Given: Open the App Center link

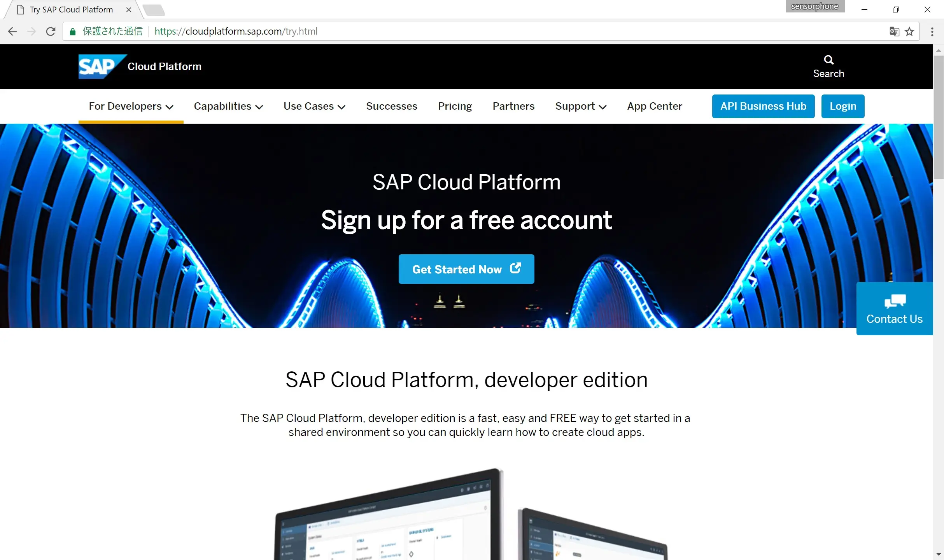Looking at the screenshot, I should point(655,106).
